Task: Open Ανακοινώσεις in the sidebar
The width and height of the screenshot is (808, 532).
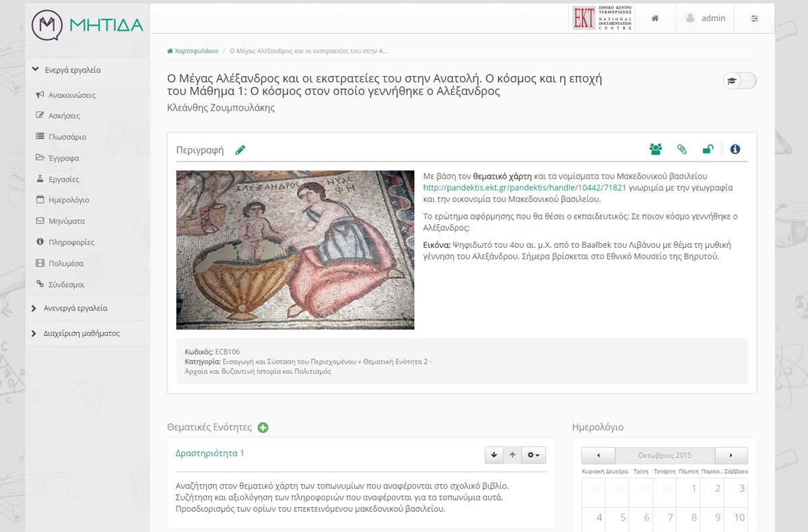Action: 71,95
